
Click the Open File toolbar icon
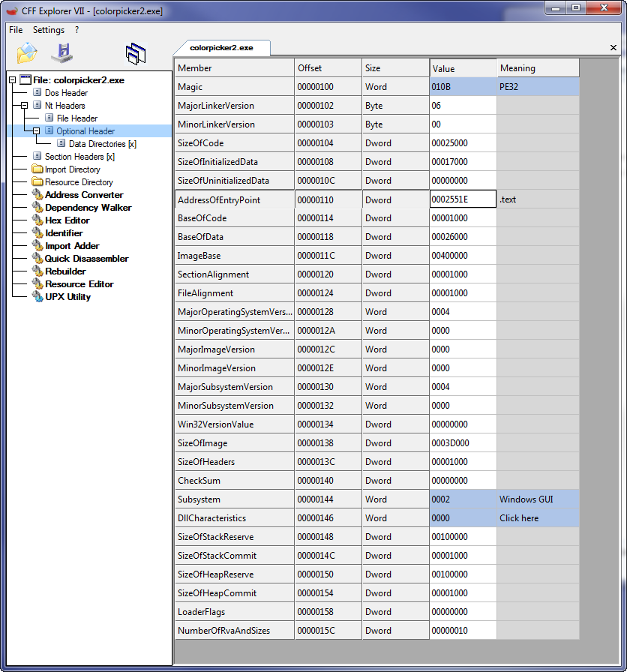(26, 53)
